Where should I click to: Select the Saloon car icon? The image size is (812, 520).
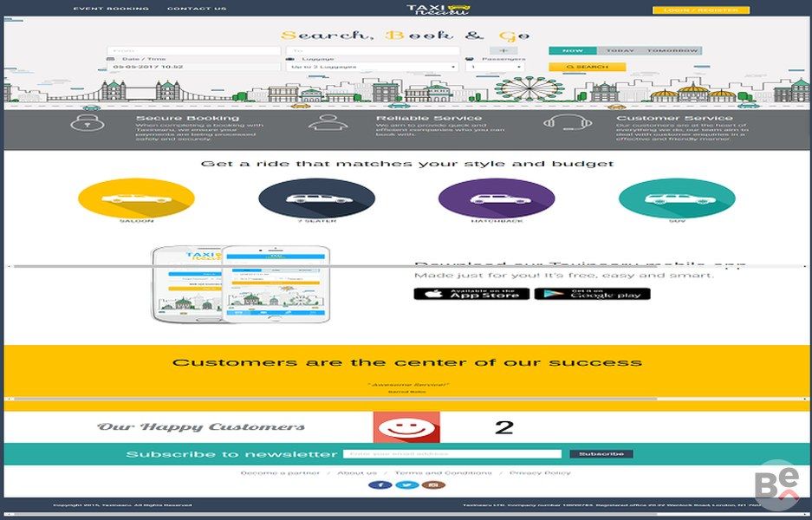click(x=136, y=198)
